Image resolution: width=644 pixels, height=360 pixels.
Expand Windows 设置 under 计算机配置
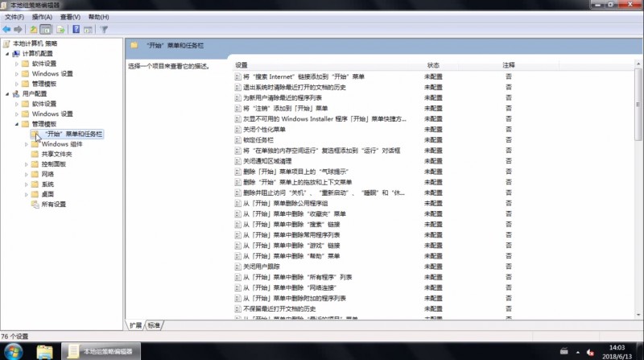click(17, 74)
